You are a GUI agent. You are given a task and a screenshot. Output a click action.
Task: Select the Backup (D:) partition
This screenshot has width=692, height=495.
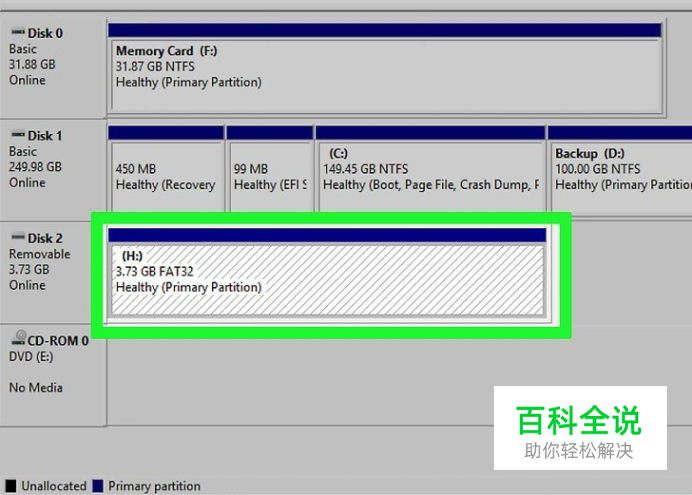click(x=620, y=169)
